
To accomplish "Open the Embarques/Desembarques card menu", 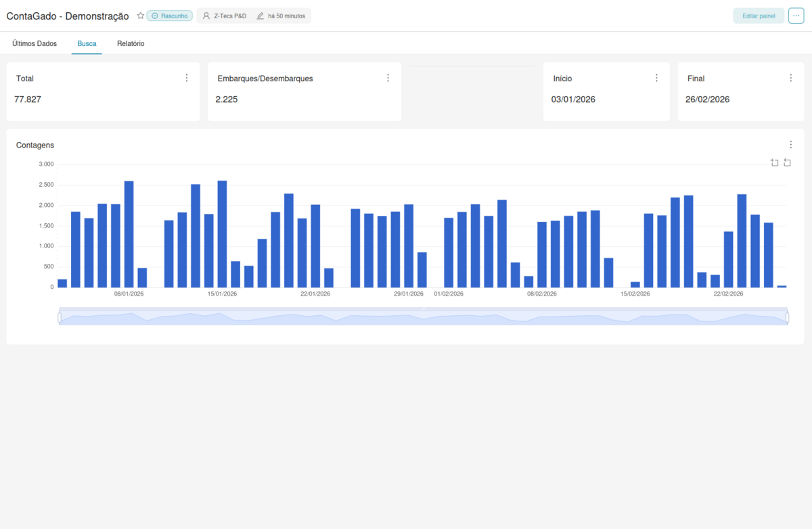I will pyautogui.click(x=388, y=77).
